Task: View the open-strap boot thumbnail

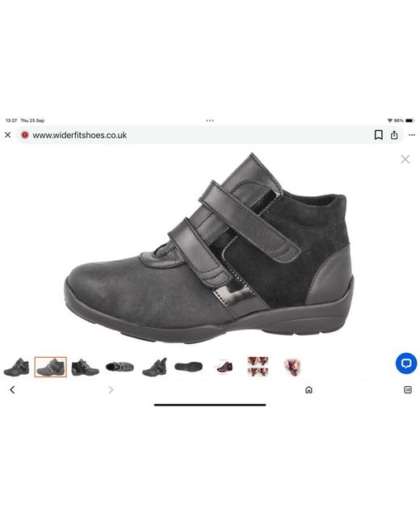Action: pyautogui.click(x=154, y=367)
